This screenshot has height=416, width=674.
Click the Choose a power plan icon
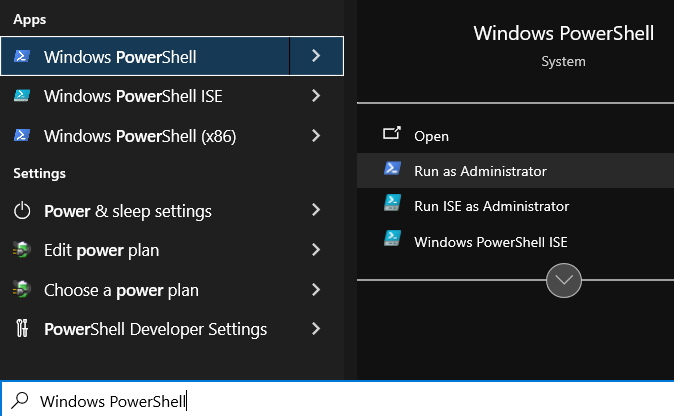pos(21,289)
